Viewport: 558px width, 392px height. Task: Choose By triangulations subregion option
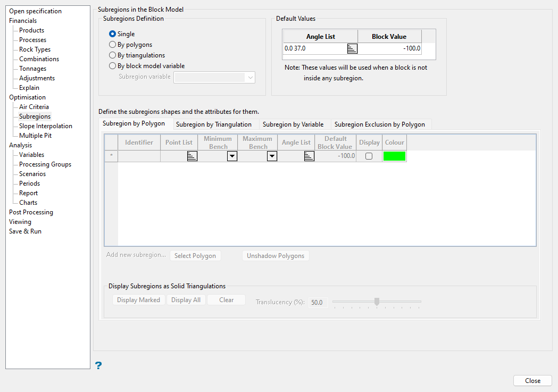[x=112, y=55]
